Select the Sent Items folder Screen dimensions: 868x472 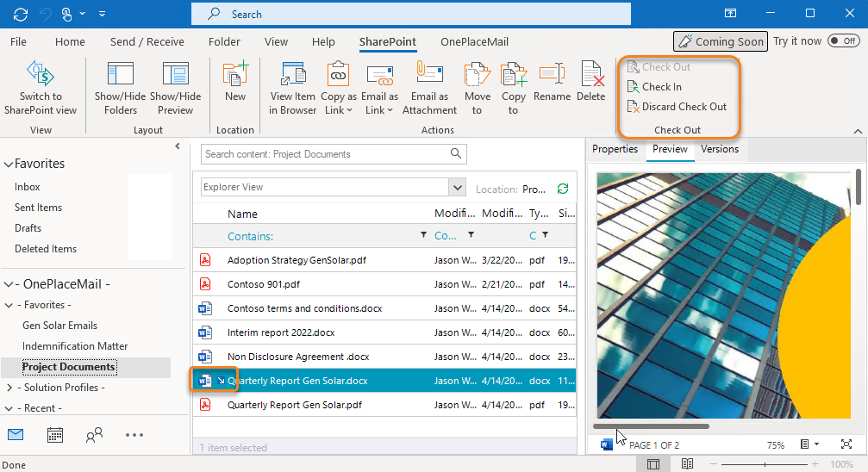pos(38,208)
